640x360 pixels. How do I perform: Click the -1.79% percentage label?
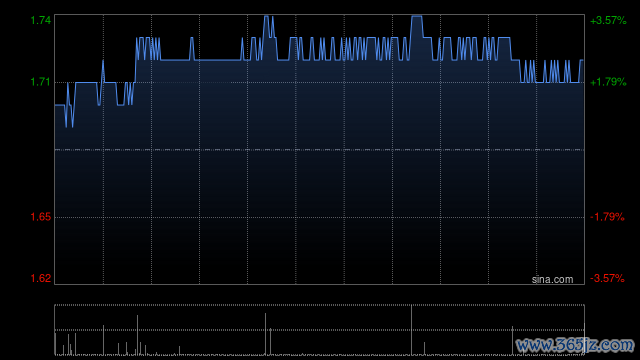pos(607,217)
